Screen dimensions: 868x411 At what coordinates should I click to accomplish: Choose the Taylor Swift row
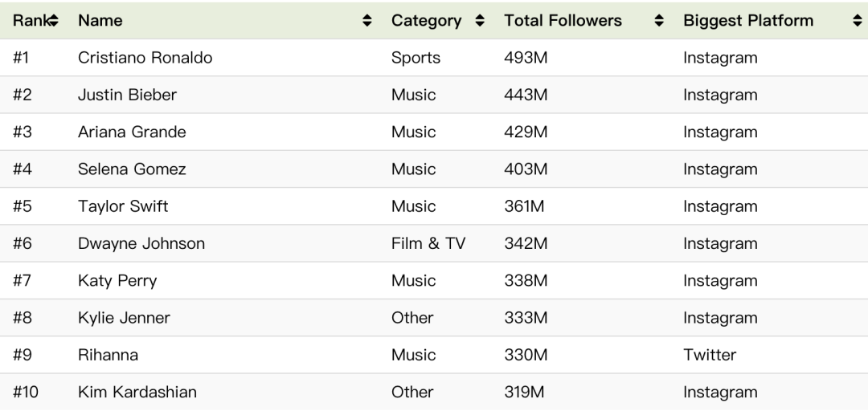(434, 206)
